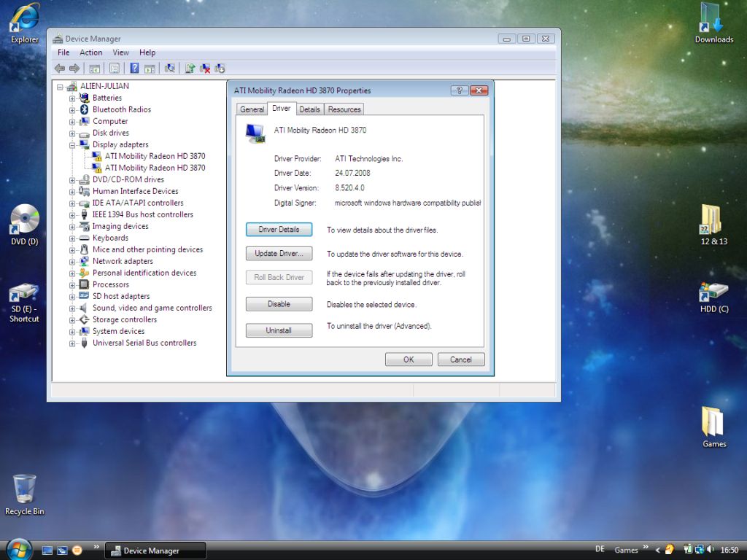Click the blue Help question mark toolbar icon
This screenshot has width=747, height=560.
coord(134,68)
